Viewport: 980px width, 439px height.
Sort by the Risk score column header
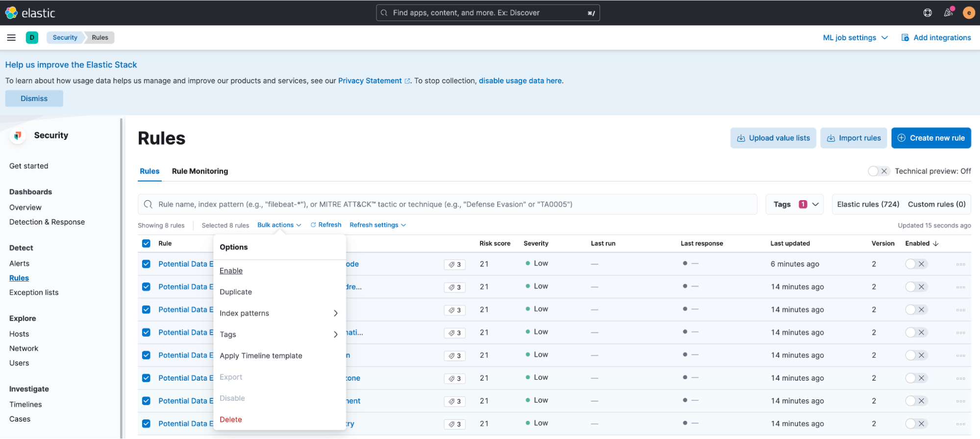tap(495, 243)
